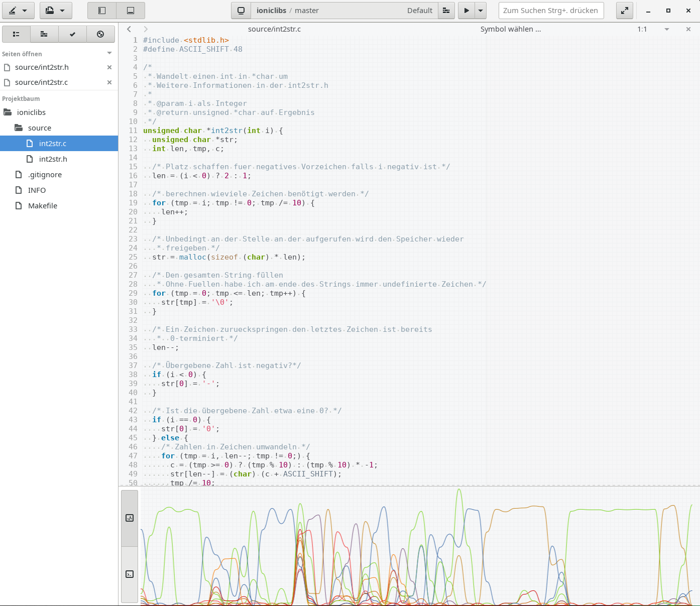Viewport: 700px width, 606px height.
Task: Open the Symbol wählen symbol selector
Action: click(x=510, y=29)
